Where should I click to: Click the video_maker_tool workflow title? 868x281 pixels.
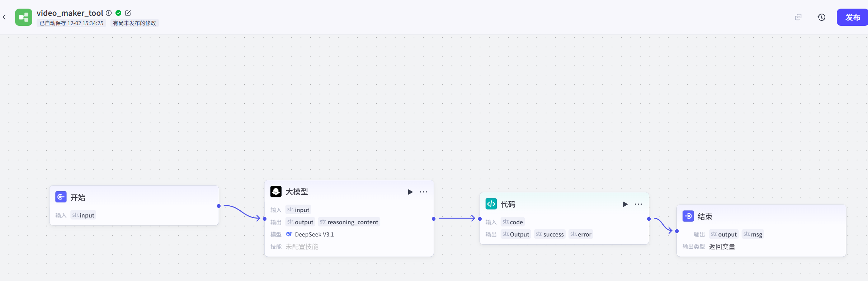point(70,13)
